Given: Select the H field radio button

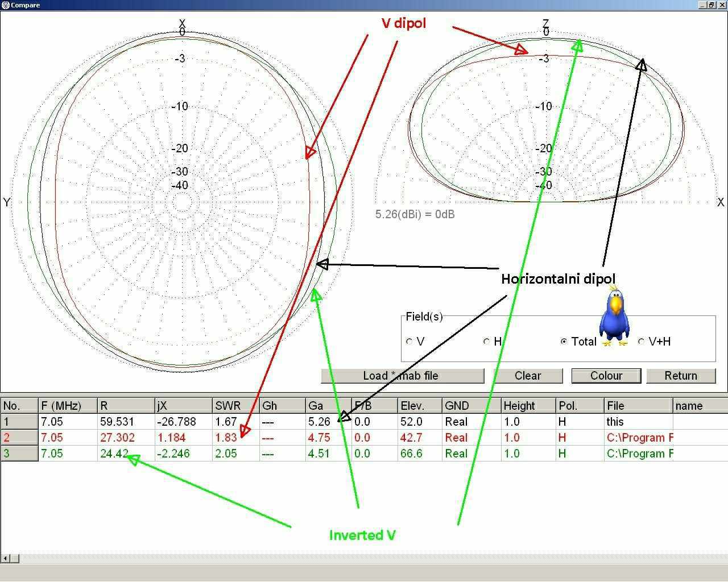Looking at the screenshot, I should pyautogui.click(x=486, y=342).
